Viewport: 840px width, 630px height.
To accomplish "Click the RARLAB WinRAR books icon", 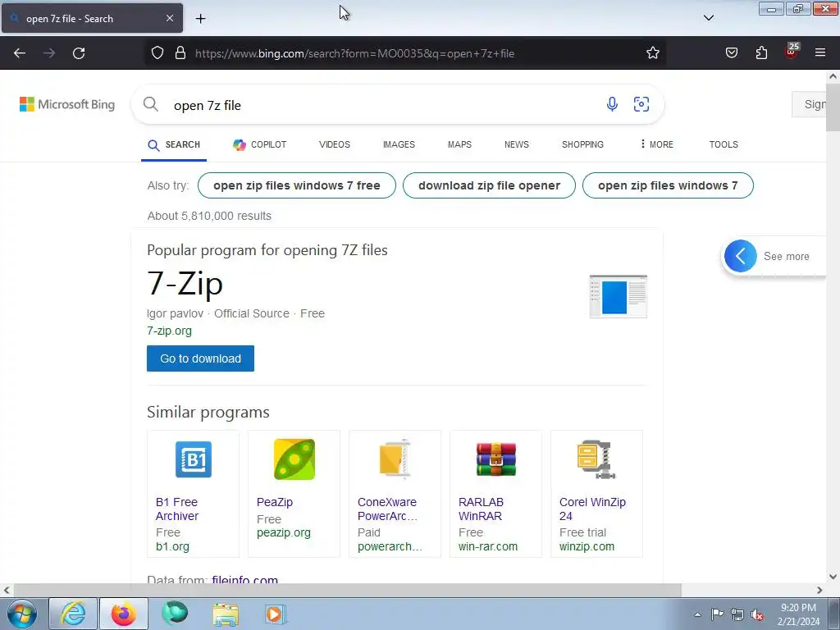I will tap(496, 459).
